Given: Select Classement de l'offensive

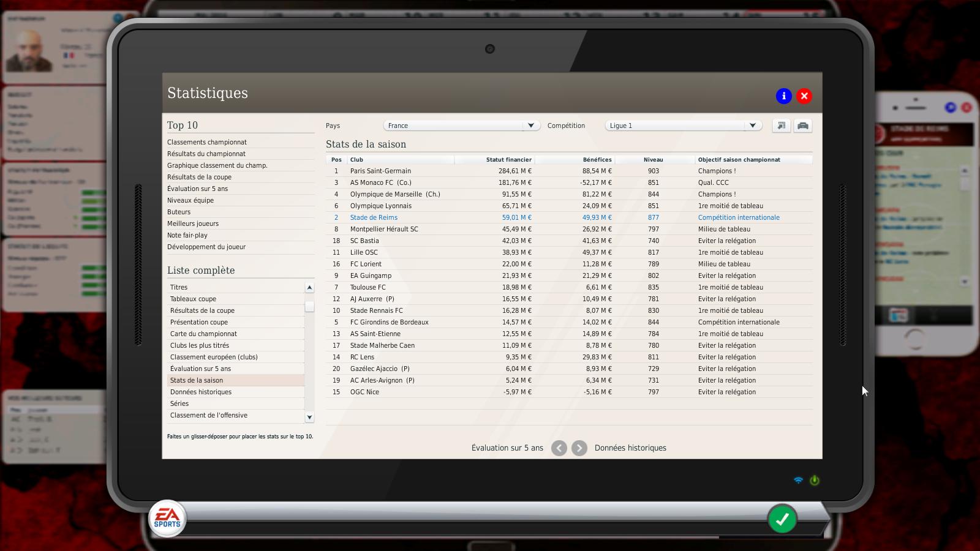Looking at the screenshot, I should click(x=236, y=415).
